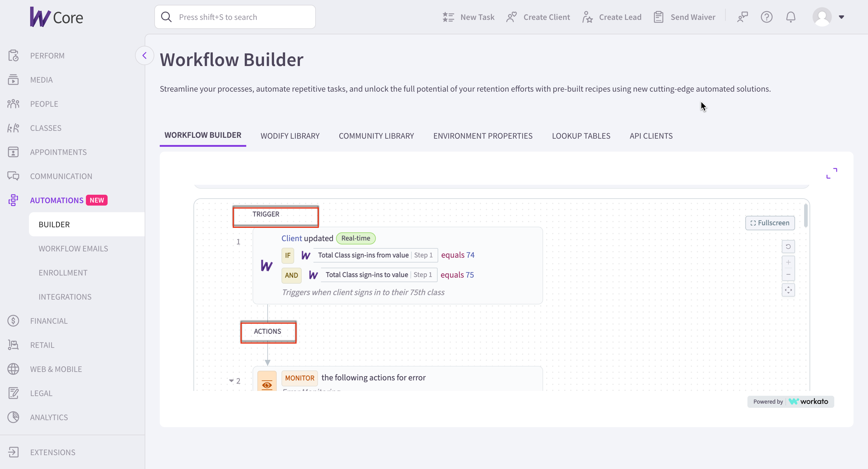Image resolution: width=868 pixels, height=469 pixels.
Task: Click the Create Client button
Action: 538,17
